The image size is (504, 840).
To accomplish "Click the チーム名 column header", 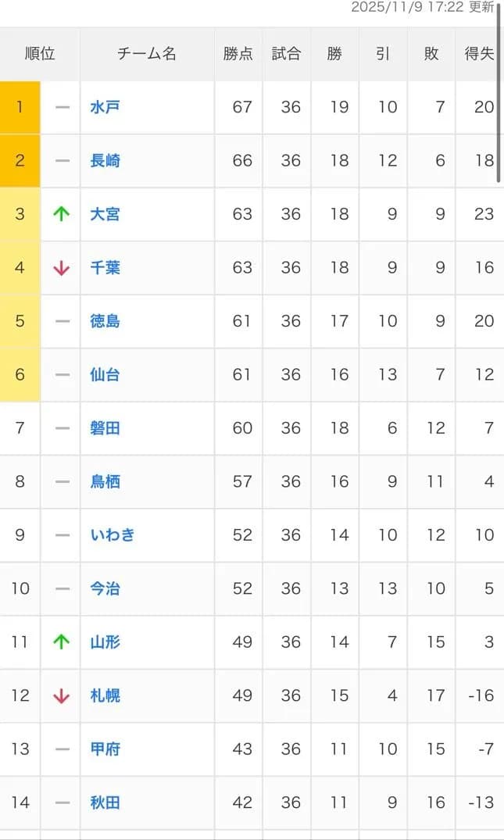I will pos(145,53).
